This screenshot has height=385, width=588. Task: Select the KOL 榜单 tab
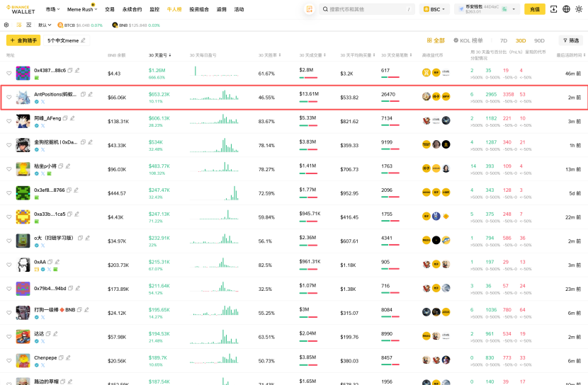(x=468, y=40)
